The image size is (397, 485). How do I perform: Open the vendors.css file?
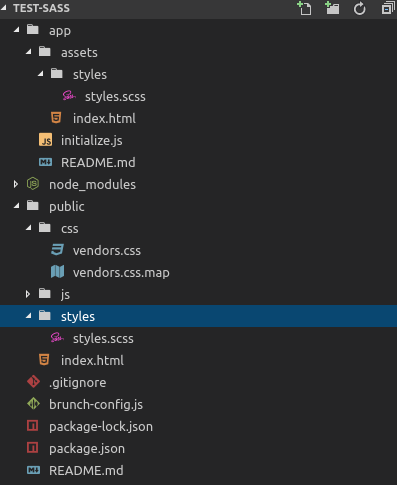(107, 251)
